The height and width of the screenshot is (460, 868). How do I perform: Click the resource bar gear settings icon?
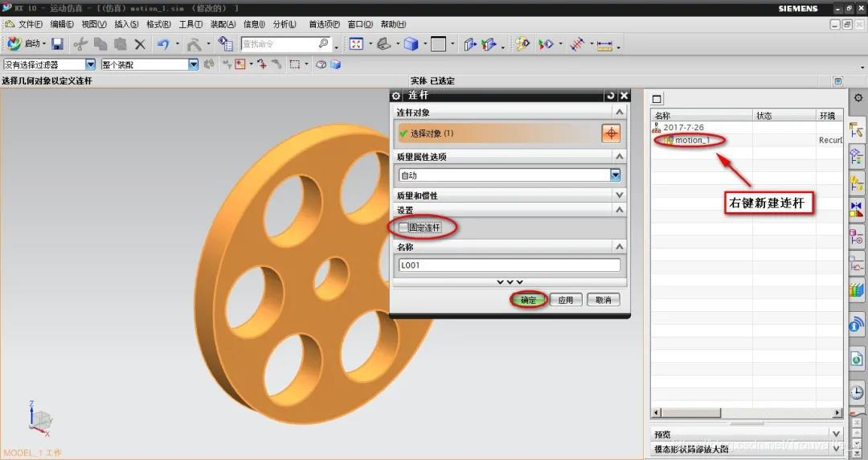point(858,98)
